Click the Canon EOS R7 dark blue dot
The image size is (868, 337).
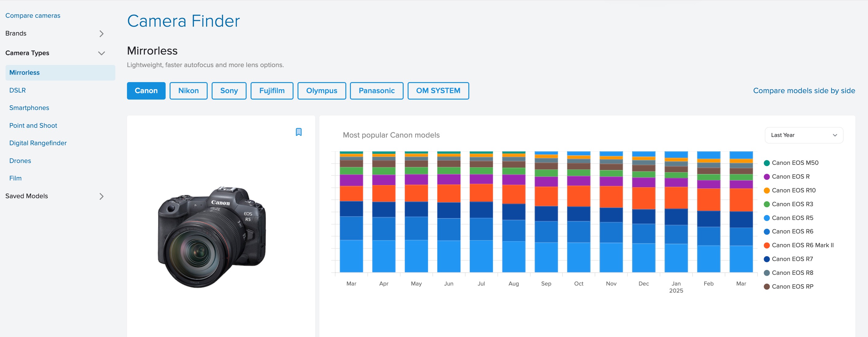click(x=766, y=259)
